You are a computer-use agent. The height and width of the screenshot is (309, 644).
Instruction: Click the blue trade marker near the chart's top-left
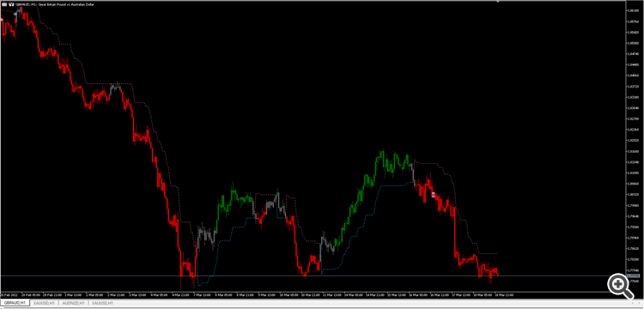point(15,14)
